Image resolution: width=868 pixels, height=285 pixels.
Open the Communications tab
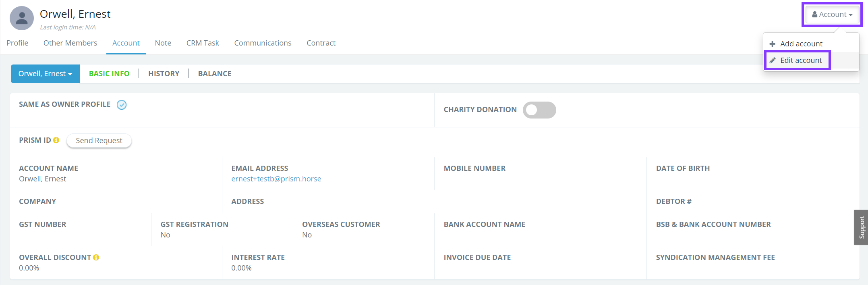(x=263, y=43)
